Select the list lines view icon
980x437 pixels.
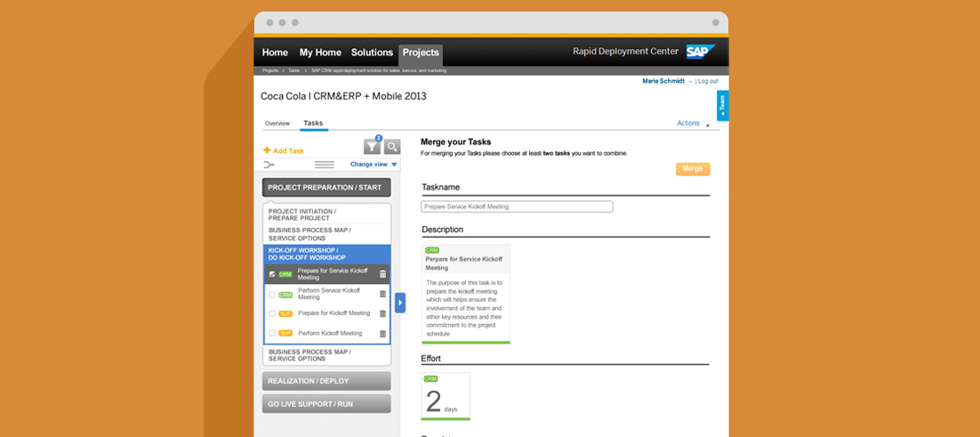point(325,165)
